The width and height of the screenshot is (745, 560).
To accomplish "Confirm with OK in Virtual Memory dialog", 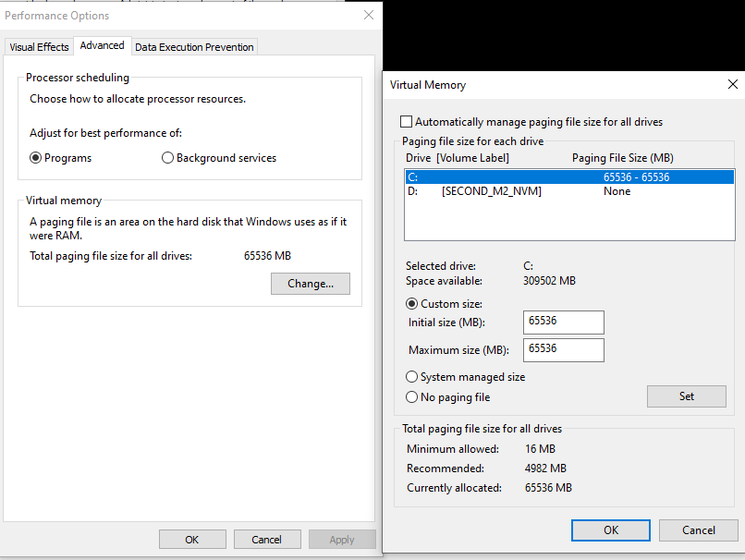I will point(611,530).
